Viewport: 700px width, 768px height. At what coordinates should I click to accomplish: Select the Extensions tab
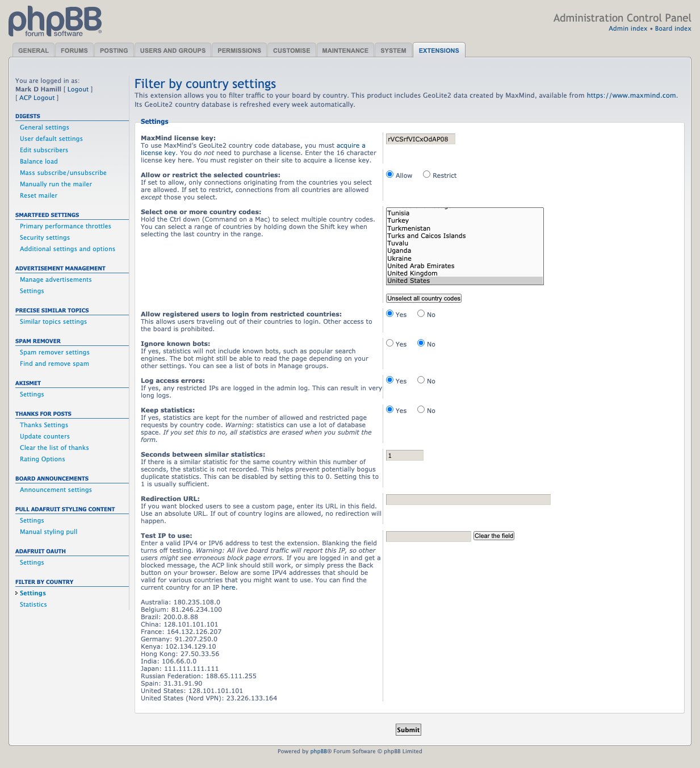pos(439,51)
